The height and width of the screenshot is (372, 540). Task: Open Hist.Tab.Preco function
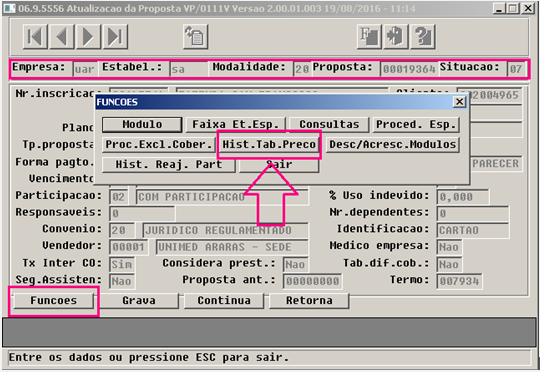[269, 144]
